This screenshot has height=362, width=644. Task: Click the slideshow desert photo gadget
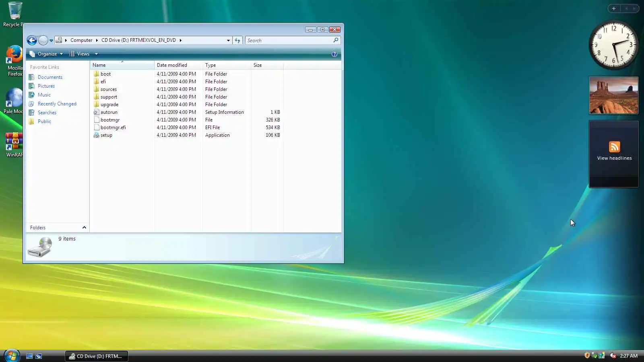tap(613, 95)
